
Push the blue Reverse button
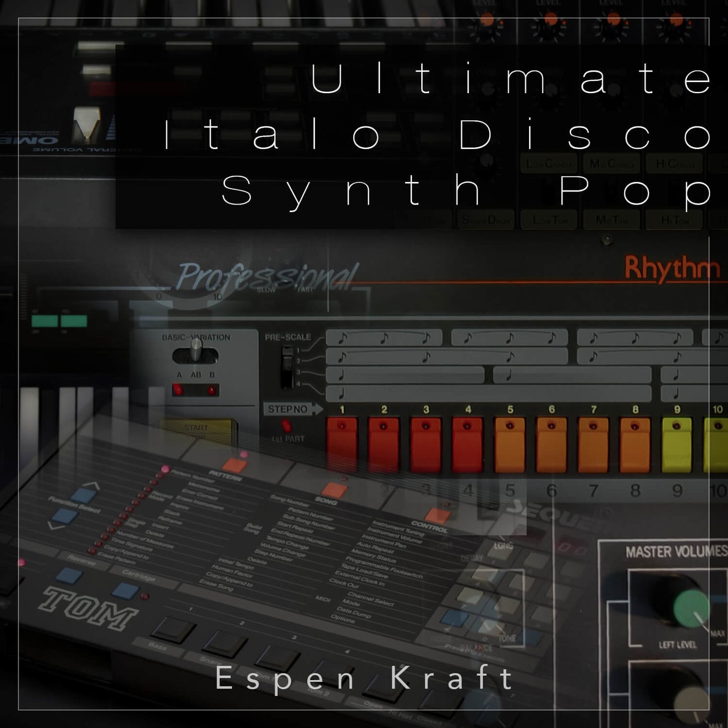point(70,575)
